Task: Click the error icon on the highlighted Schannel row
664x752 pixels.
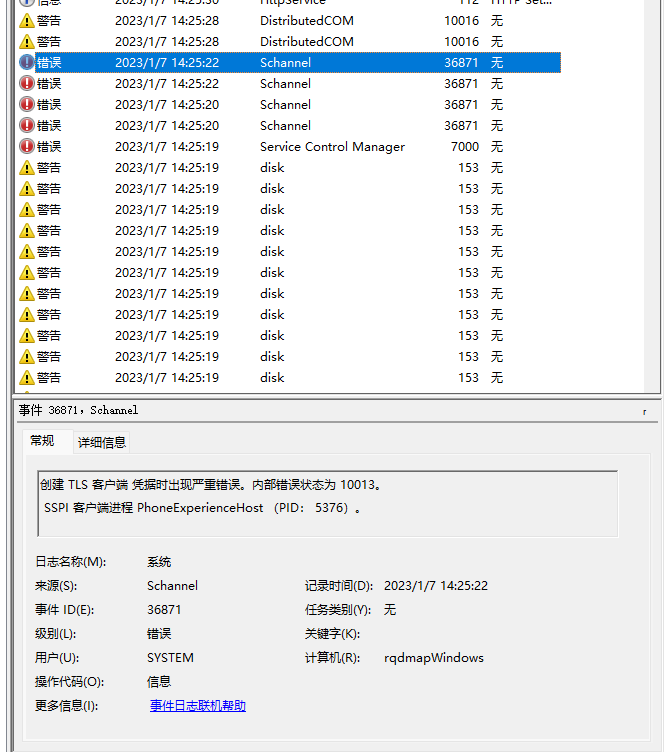Action: 27,63
